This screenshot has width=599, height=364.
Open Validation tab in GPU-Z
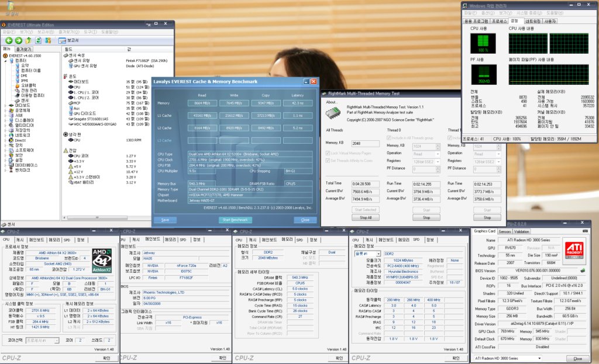click(521, 231)
